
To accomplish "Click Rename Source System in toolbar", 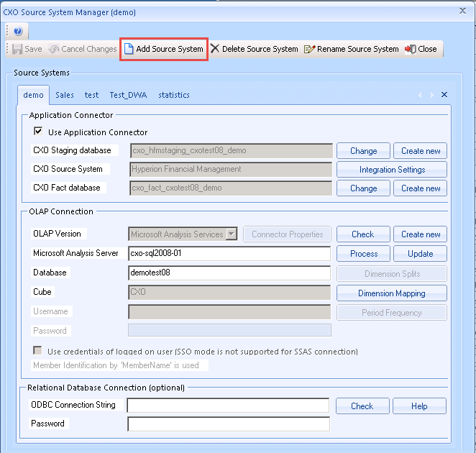I will tap(352, 49).
